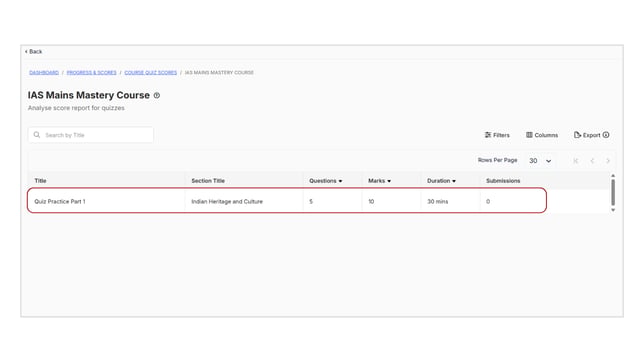The width and height of the screenshot is (644, 362).
Task: Click the info icon next to Export
Action: [606, 135]
